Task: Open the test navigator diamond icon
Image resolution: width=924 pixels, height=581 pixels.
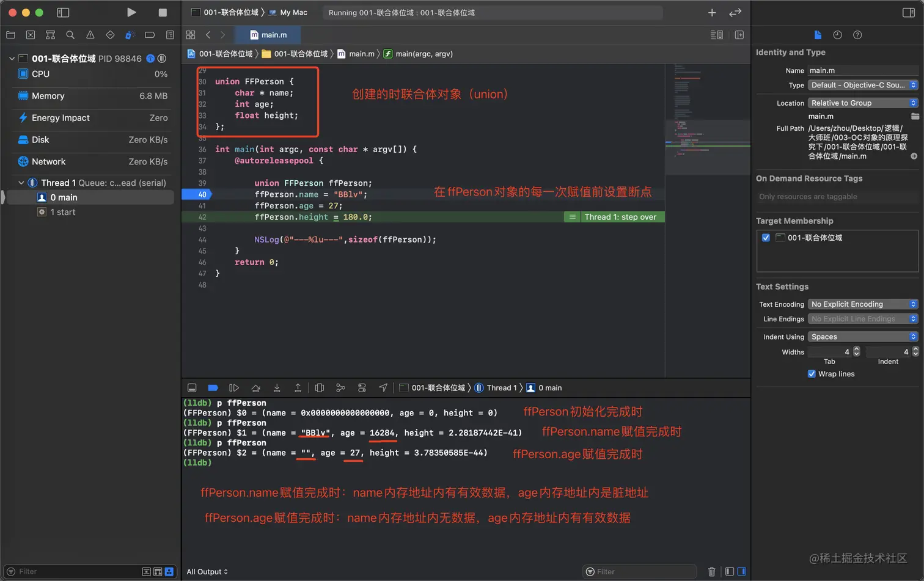Action: pyautogui.click(x=110, y=35)
